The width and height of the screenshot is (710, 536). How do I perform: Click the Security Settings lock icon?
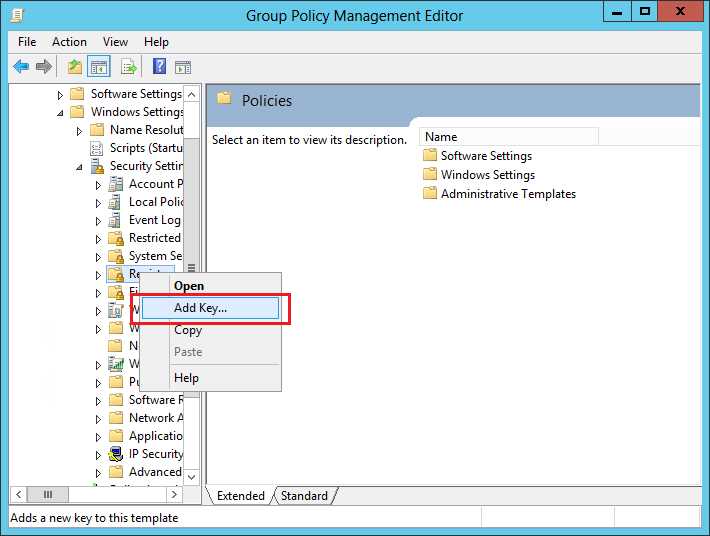(x=97, y=166)
